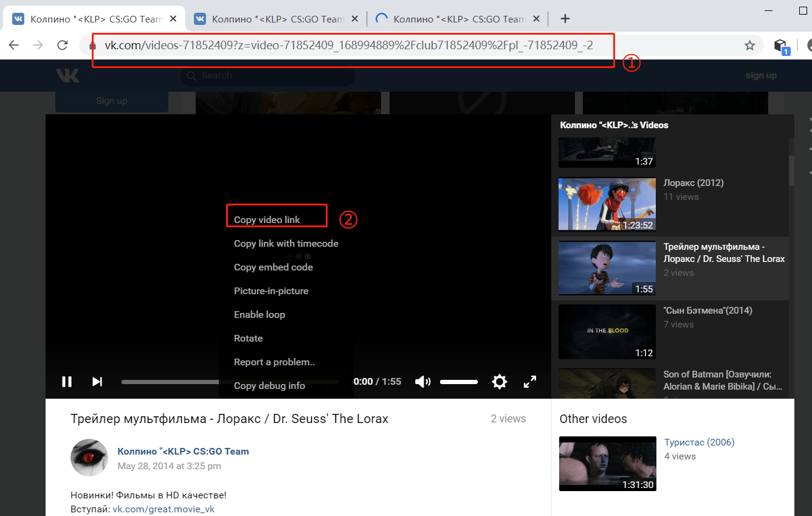The image size is (812, 516).
Task: Click the sign up link in header
Action: pyautogui.click(x=761, y=75)
